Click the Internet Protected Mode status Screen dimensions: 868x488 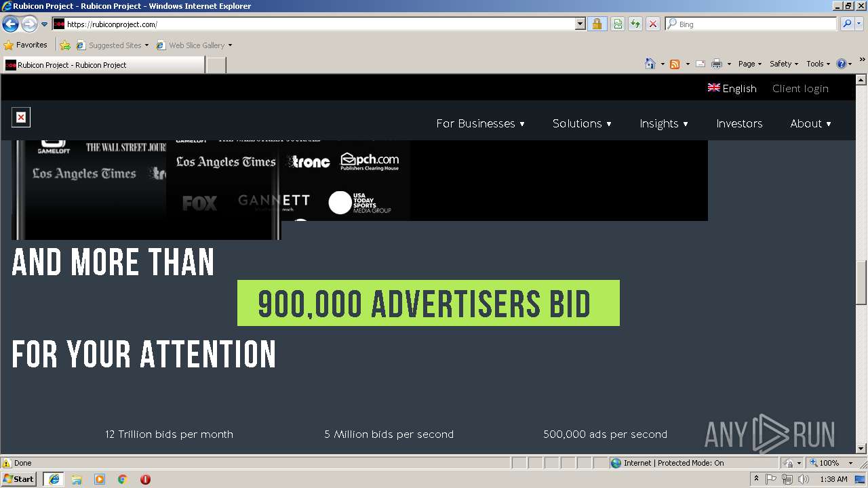click(x=667, y=463)
